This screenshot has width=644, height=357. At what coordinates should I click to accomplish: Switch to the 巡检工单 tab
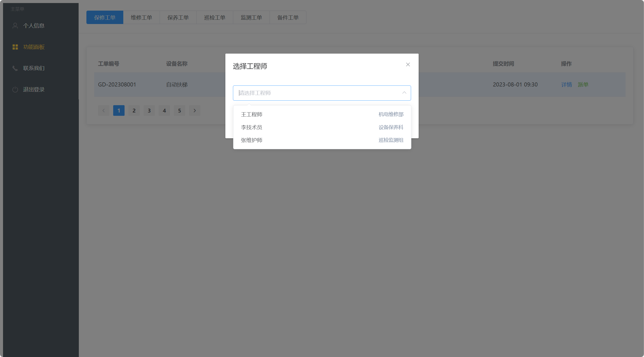pos(214,17)
